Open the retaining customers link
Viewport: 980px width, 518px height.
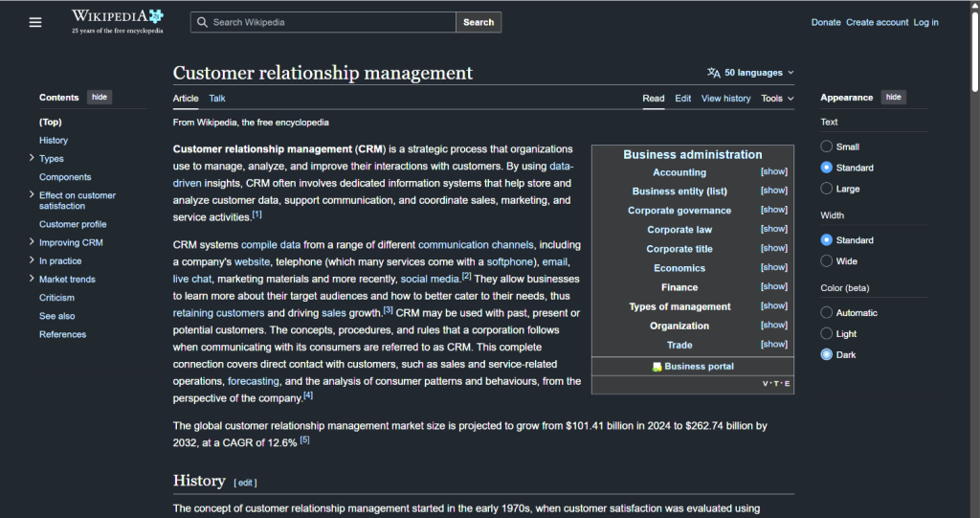(219, 313)
